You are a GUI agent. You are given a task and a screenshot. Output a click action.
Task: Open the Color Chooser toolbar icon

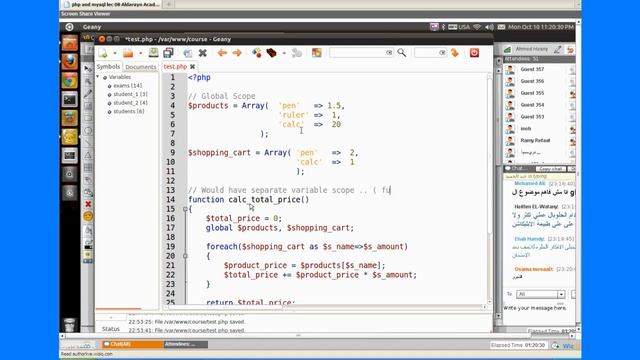pos(317,53)
